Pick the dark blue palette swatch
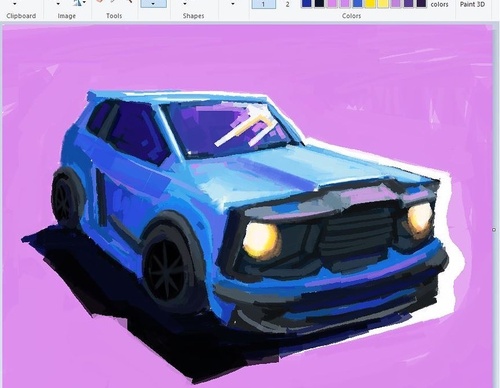This screenshot has height=388, width=500. 307,3
